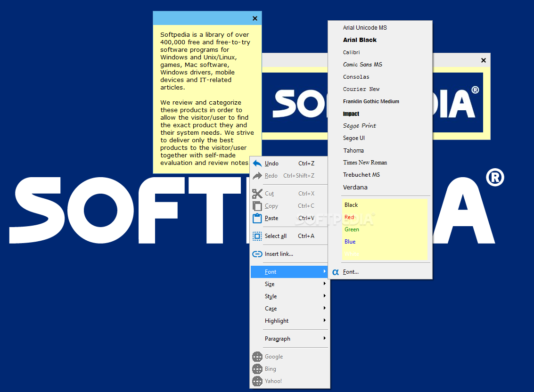Viewport: 534px width, 392px height.
Task: Choose Undo from the context menu
Action: 289,163
